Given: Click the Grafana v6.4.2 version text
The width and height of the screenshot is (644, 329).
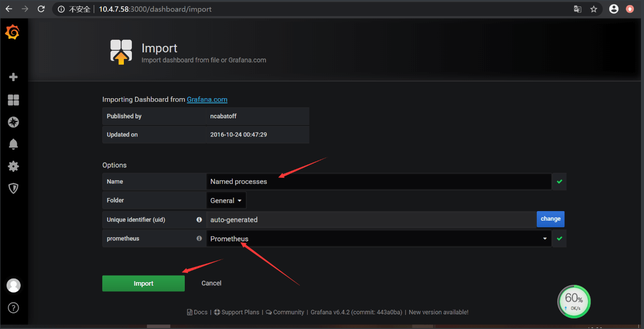Looking at the screenshot, I should [356, 312].
